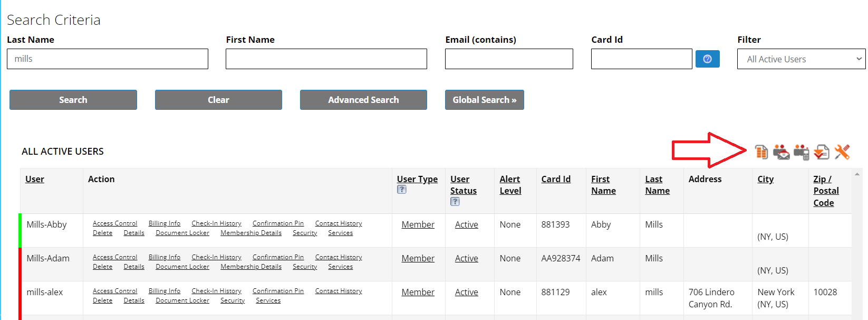Open Access Control for Mills-Abby
868x320 pixels.
click(x=115, y=223)
